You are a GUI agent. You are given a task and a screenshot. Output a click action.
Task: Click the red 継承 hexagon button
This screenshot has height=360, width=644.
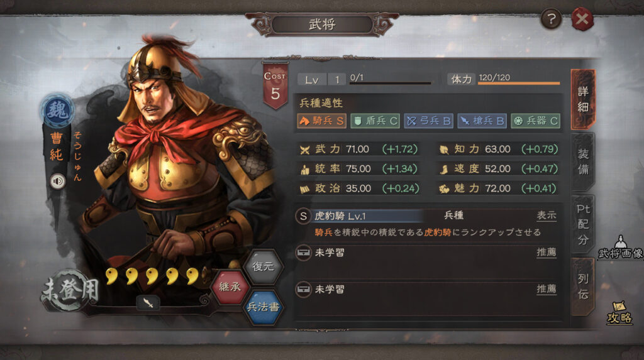coord(230,286)
